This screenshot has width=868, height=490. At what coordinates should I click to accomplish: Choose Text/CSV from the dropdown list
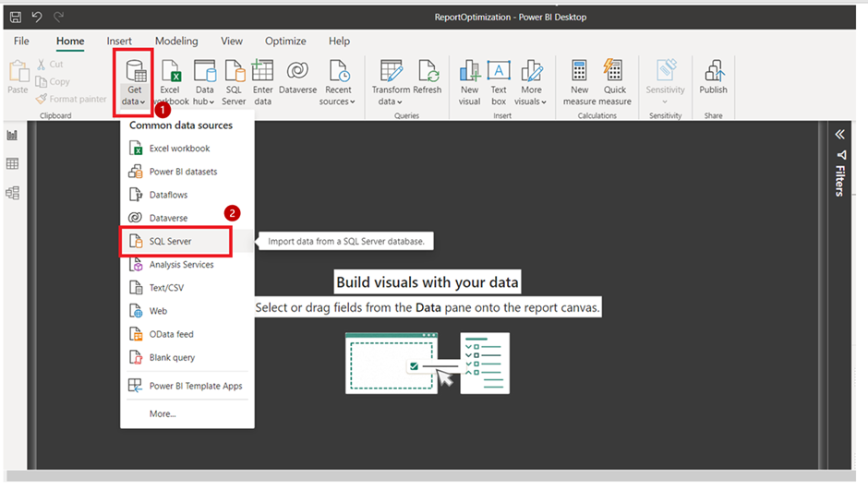pyautogui.click(x=167, y=288)
